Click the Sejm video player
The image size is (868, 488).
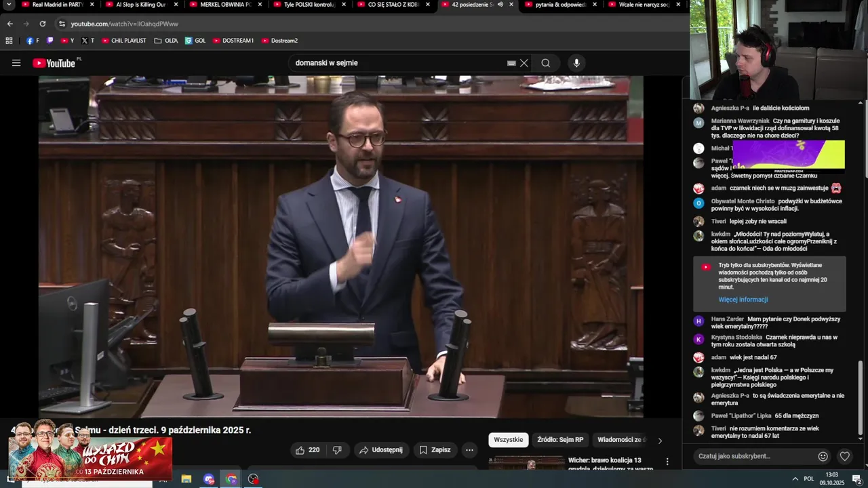click(340, 247)
